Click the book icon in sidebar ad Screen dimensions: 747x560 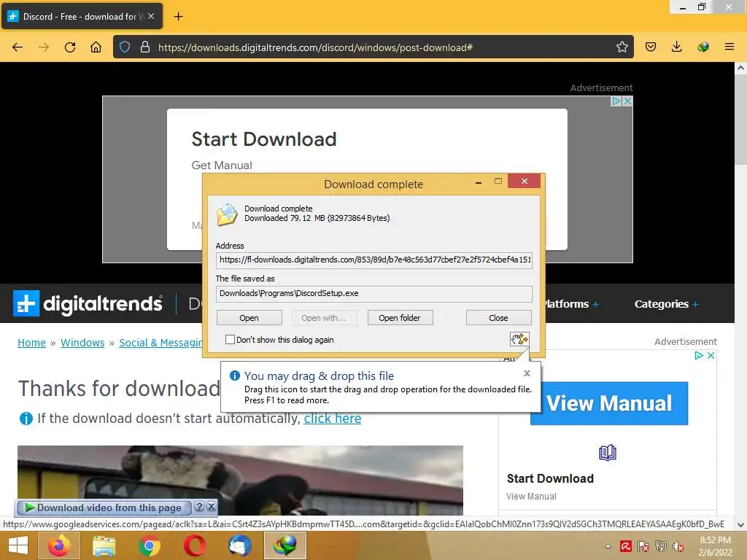[608, 452]
